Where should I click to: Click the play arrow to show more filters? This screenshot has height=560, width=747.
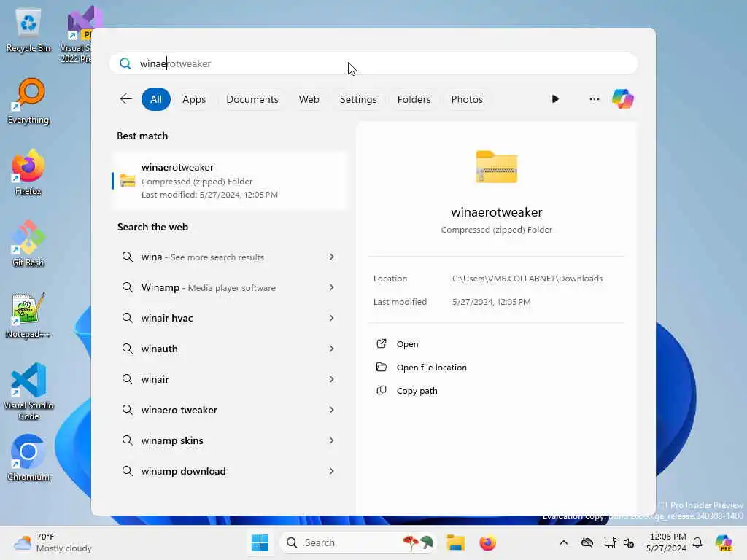(x=555, y=99)
